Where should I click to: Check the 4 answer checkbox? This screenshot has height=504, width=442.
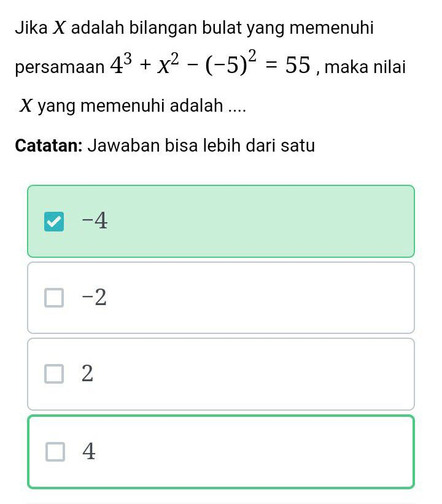pos(54,452)
